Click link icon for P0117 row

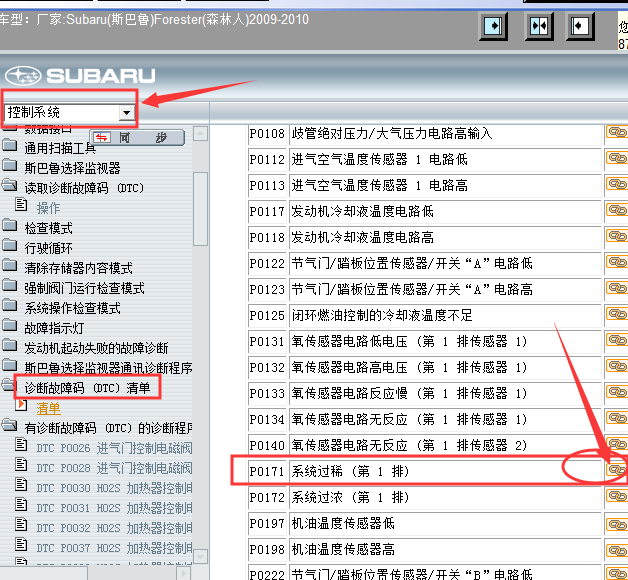617,210
